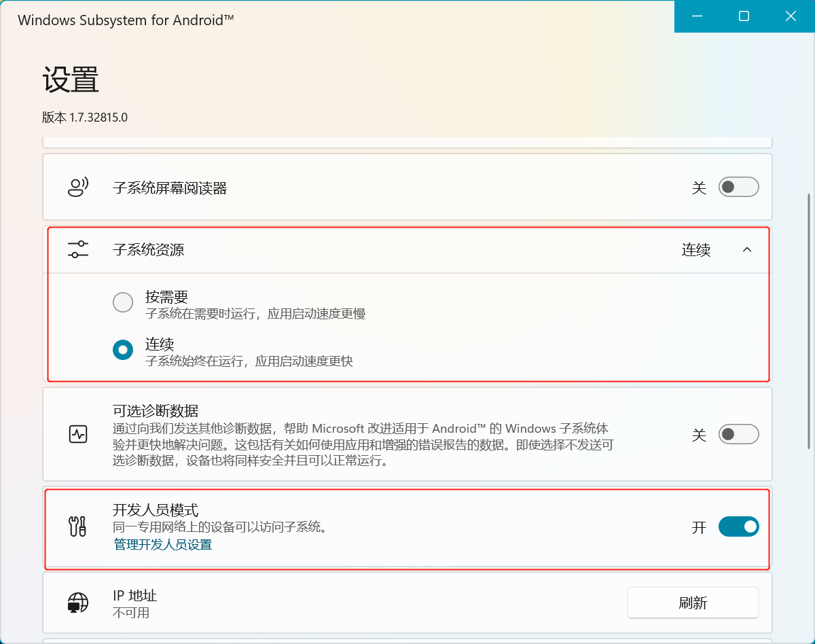
Task: Click the vertical scrollbar thumb
Action: point(808,321)
